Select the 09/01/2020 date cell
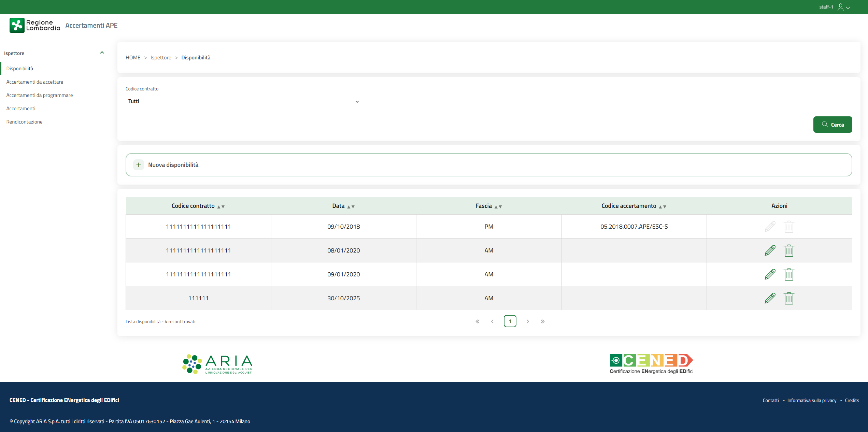868x432 pixels. 344,274
